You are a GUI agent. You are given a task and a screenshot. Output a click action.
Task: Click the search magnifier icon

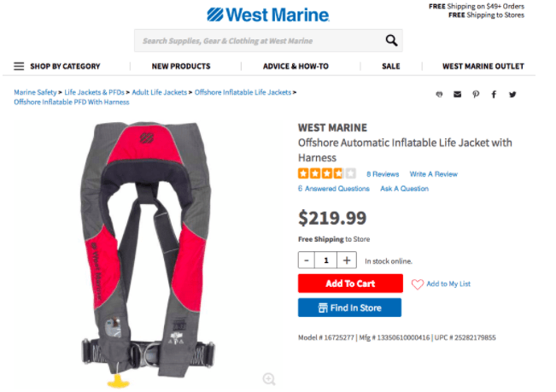pos(391,40)
